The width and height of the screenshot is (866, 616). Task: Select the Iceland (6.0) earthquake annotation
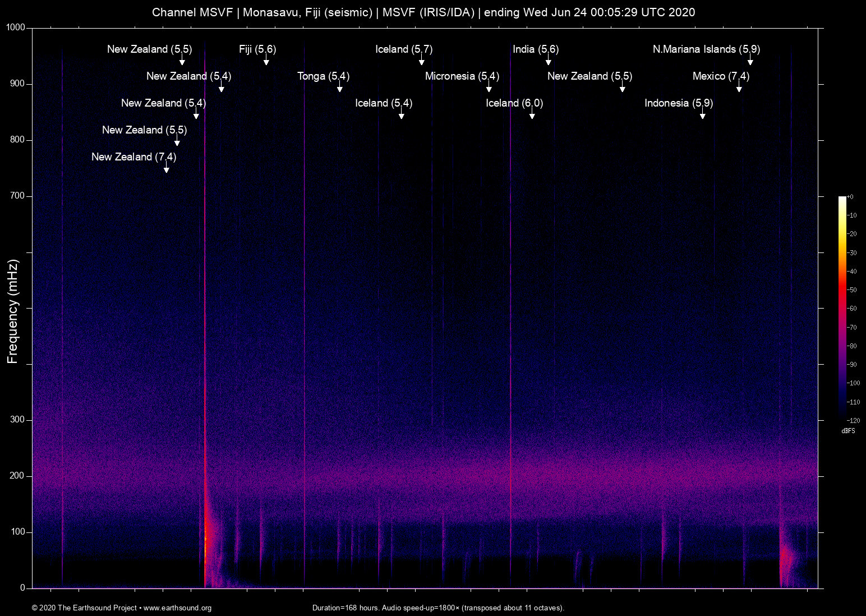click(514, 103)
